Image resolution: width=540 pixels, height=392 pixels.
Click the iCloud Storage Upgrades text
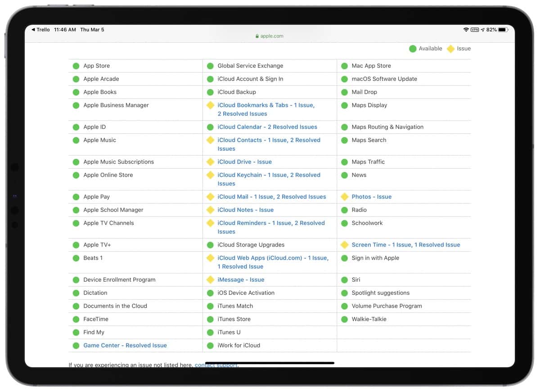click(251, 245)
